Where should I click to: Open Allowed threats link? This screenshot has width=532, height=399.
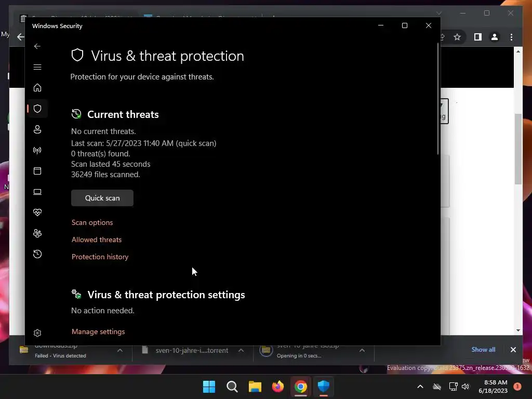point(96,240)
